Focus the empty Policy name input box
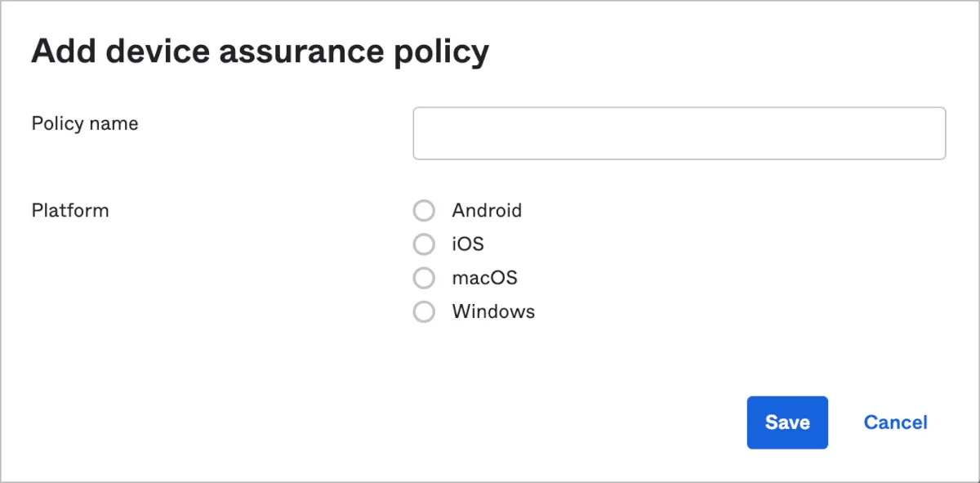980x483 pixels. (x=679, y=133)
